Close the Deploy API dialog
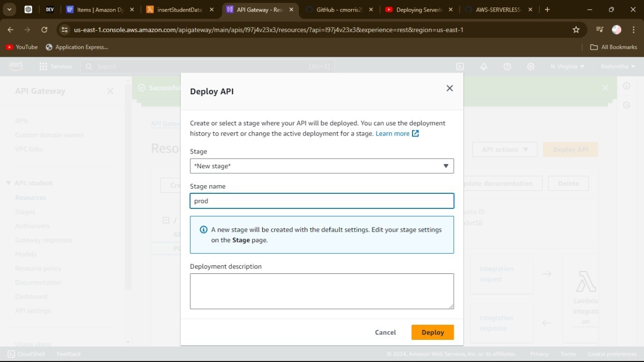Image resolution: width=644 pixels, height=362 pixels. tap(449, 88)
